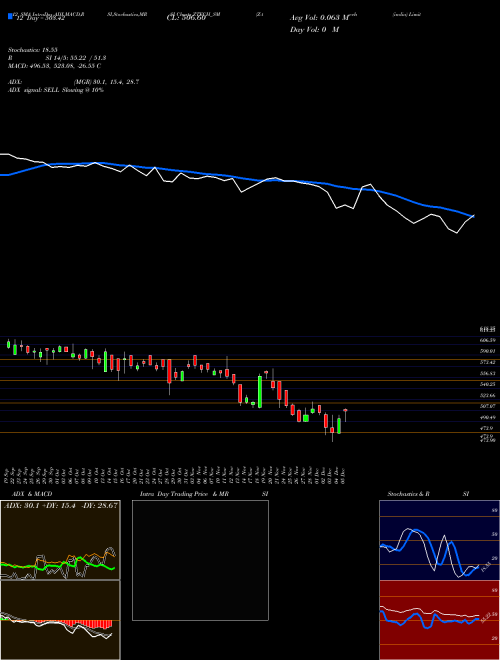
Task: Click the tall green candlestick mid-chart
Action: tap(260, 391)
